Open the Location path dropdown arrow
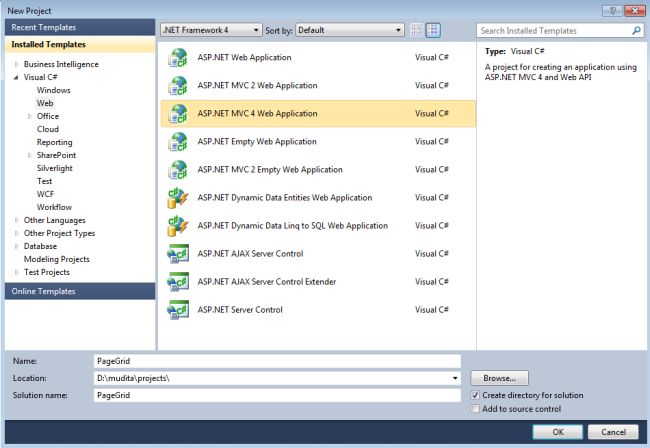Viewport: 650px width, 448px height. pyautogui.click(x=455, y=378)
